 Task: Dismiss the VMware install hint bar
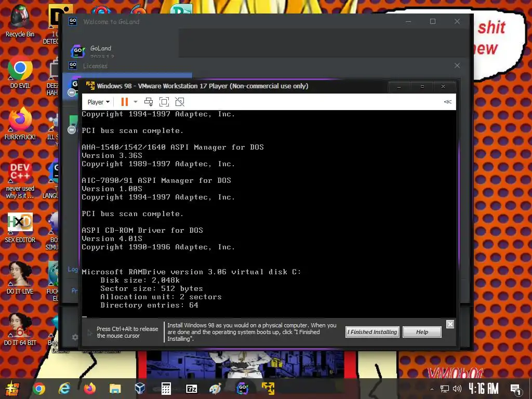[450, 324]
